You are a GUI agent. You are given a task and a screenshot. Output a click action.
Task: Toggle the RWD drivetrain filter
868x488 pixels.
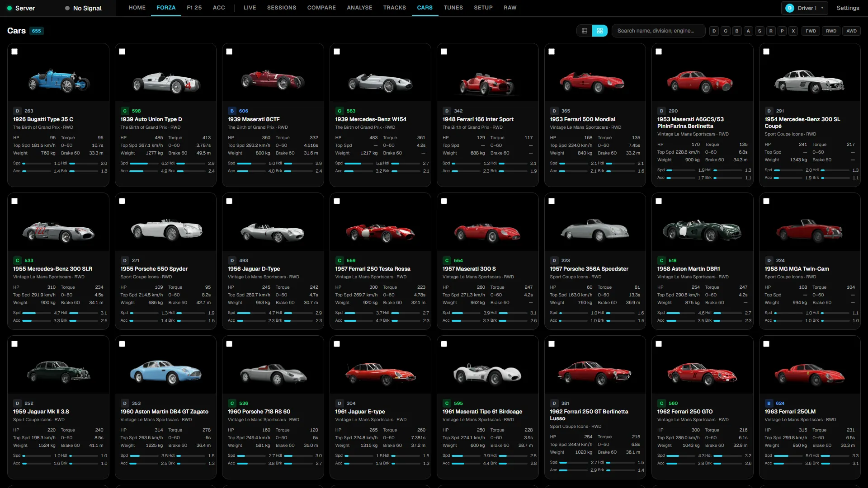point(831,31)
